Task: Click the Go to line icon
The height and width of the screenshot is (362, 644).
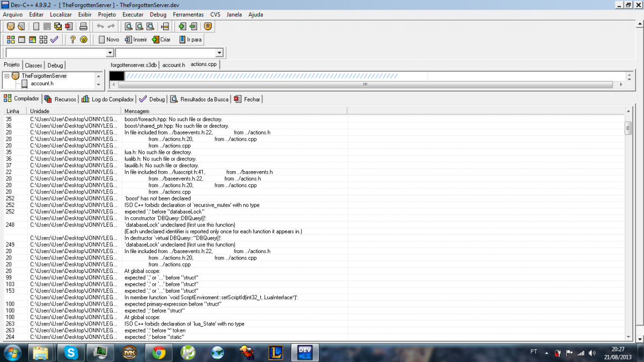Action: (165, 26)
